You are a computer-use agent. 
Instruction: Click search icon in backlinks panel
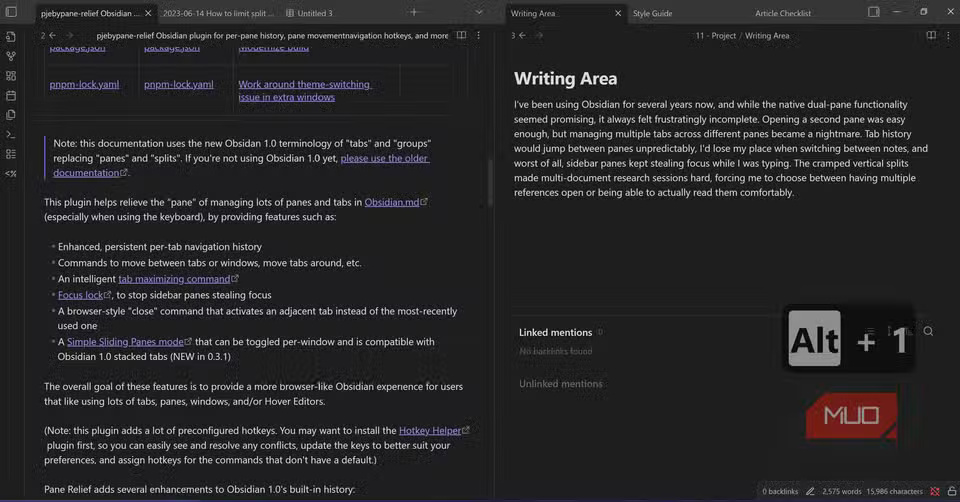928,332
